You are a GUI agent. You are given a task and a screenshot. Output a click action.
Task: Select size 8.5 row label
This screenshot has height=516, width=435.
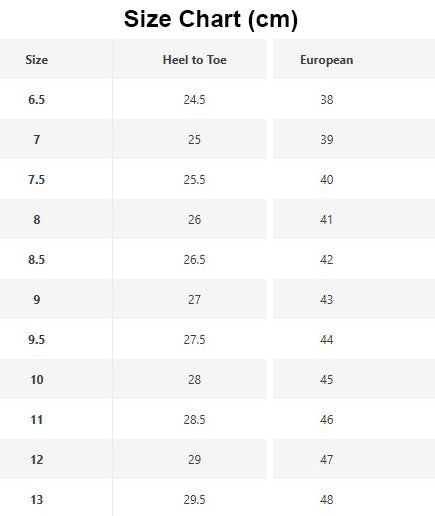click(37, 260)
